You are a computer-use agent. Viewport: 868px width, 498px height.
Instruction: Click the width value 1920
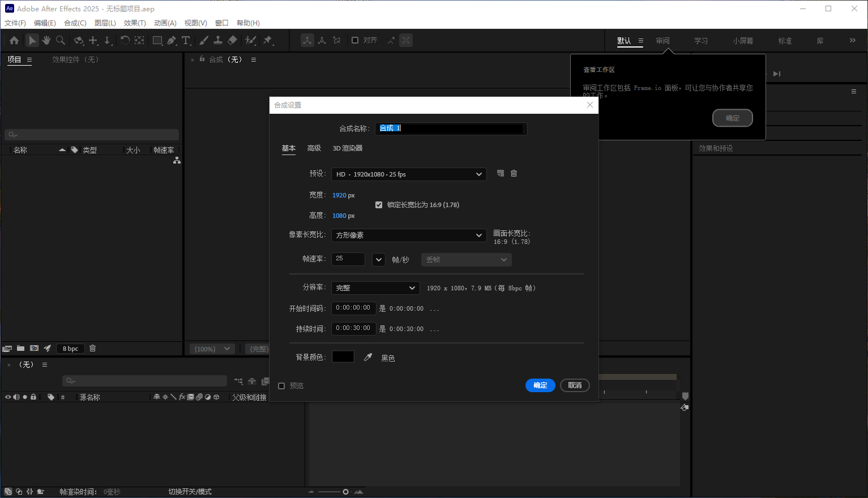click(x=339, y=195)
